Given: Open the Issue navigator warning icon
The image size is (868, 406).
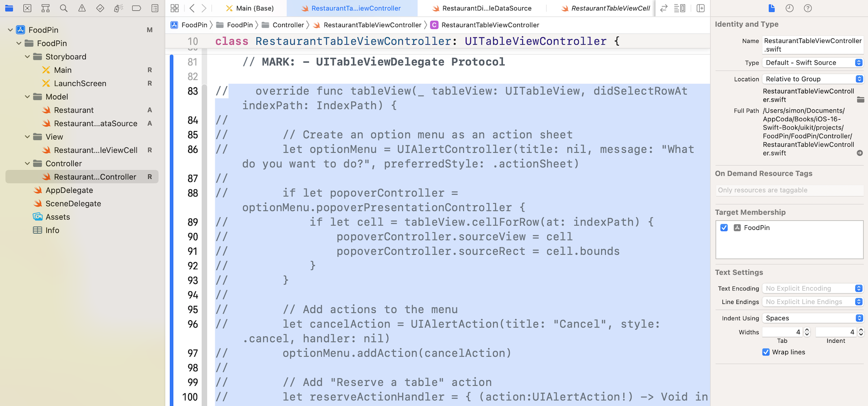Looking at the screenshot, I should tap(82, 8).
